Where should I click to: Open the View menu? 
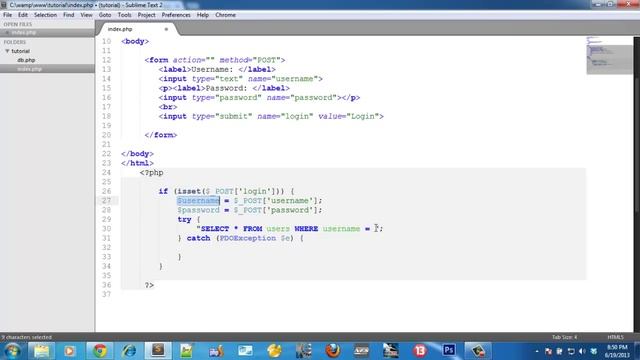[86, 15]
